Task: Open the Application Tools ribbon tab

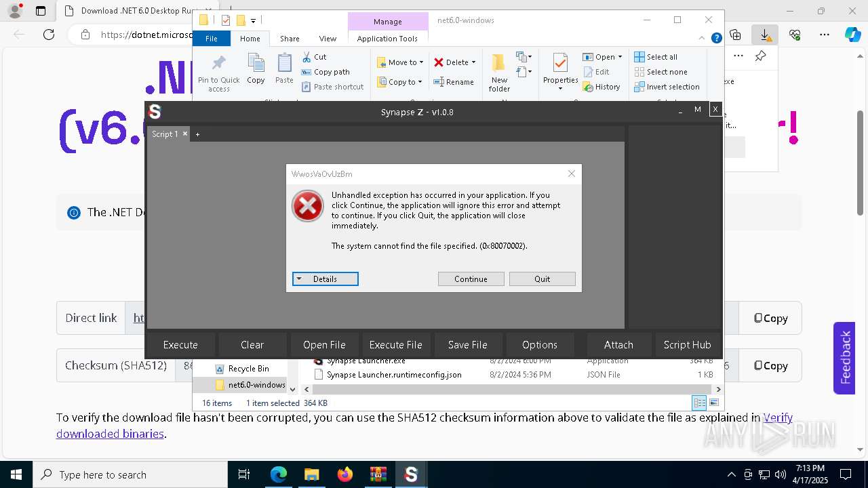Action: point(387,39)
